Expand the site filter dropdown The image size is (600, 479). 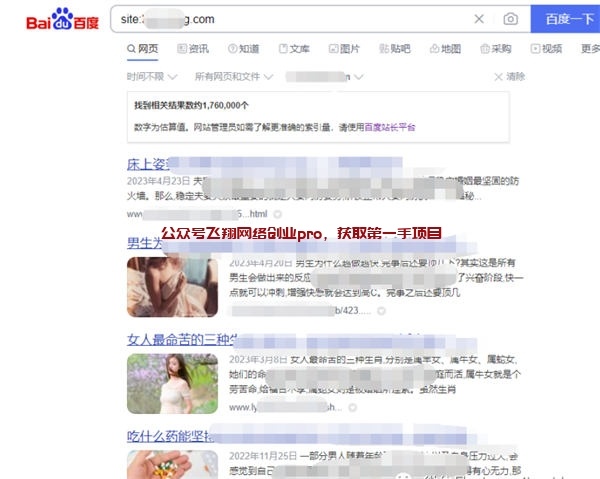point(324,77)
